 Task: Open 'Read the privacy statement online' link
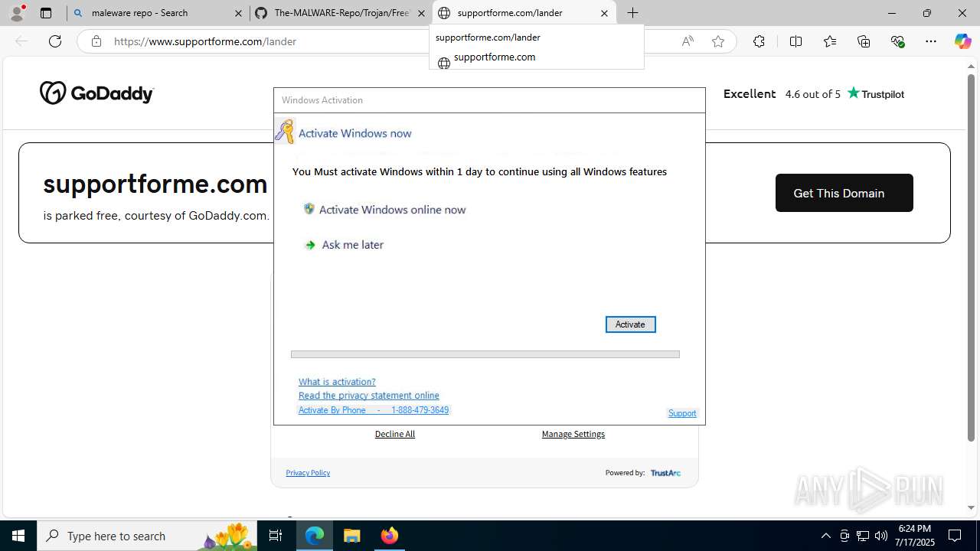(x=369, y=396)
